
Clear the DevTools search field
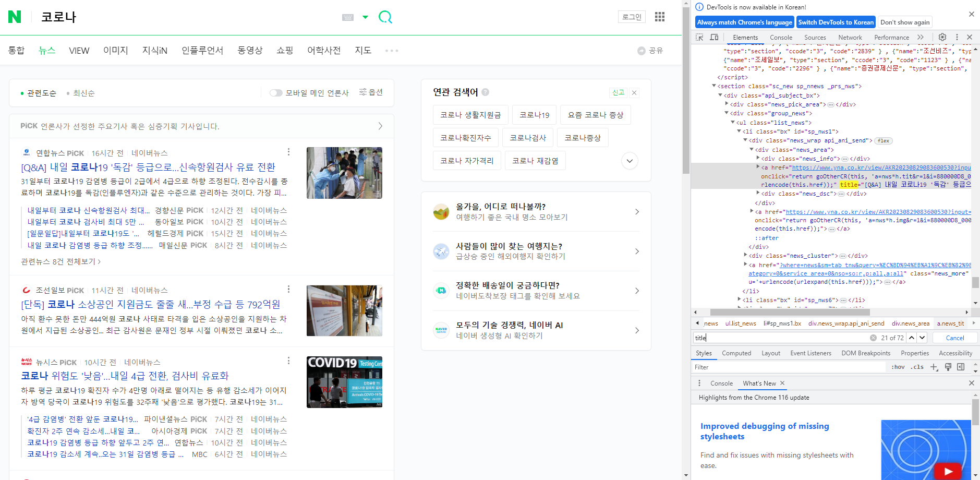873,338
